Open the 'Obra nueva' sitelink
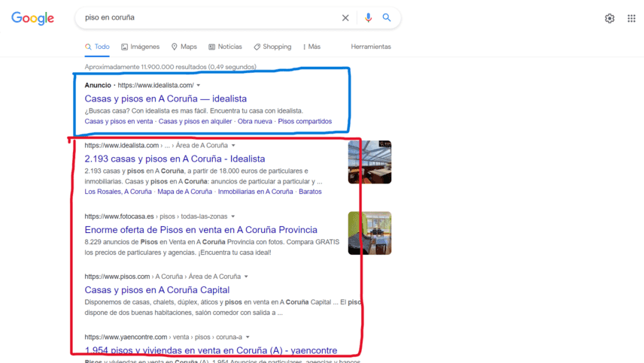Viewport: 644px width, 363px height. (x=254, y=122)
